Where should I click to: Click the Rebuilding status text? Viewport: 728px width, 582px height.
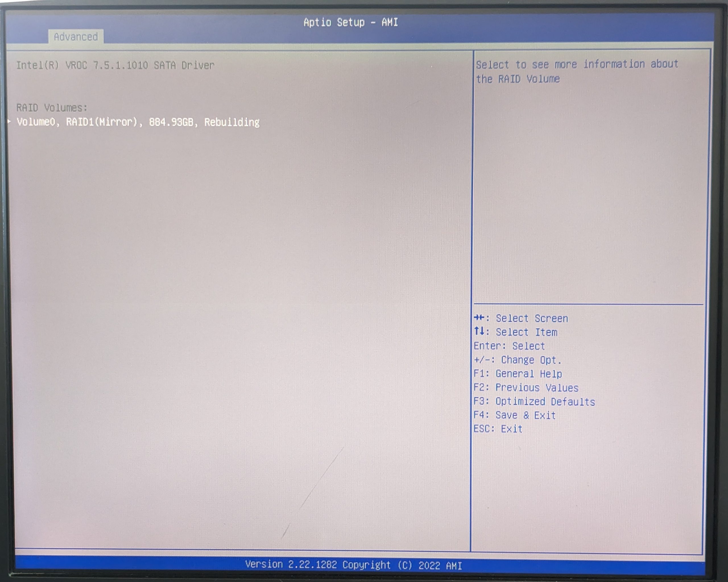coord(232,122)
